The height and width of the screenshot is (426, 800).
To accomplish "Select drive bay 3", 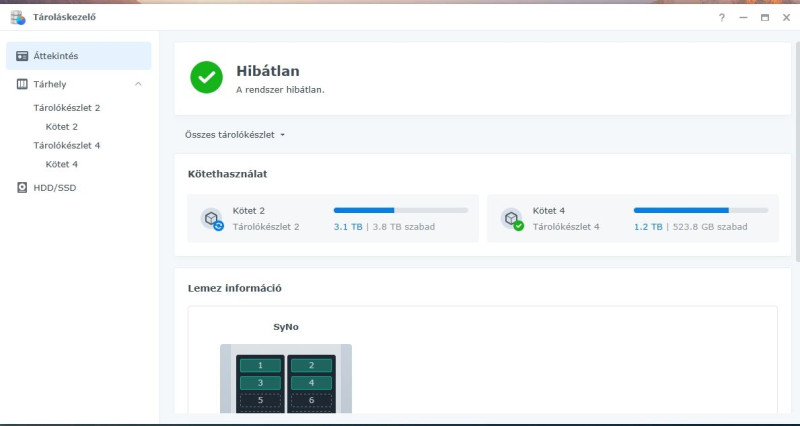I will tap(260, 383).
